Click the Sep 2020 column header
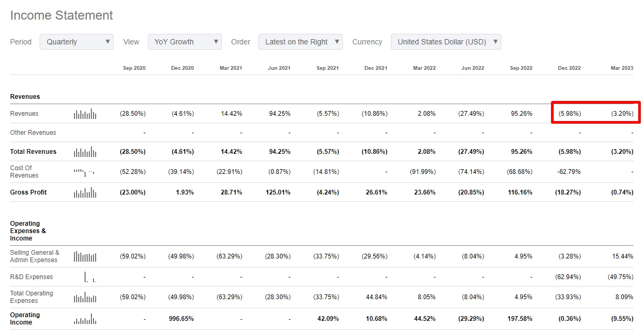The height and width of the screenshot is (333, 644). (x=134, y=68)
